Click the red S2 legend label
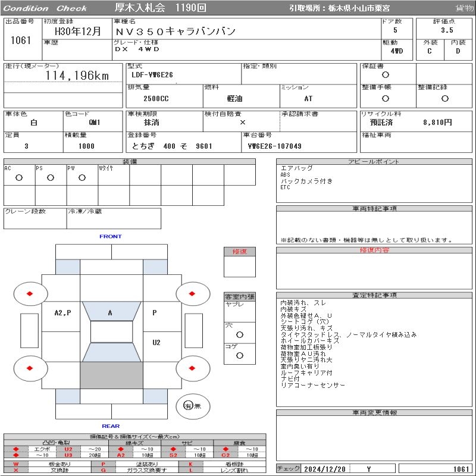 pos(173,455)
